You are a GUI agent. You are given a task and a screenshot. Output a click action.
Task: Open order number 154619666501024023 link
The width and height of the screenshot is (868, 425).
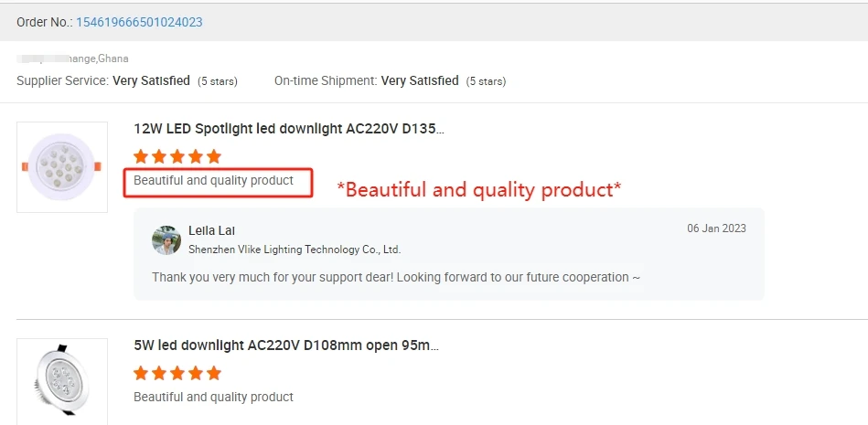139,22
